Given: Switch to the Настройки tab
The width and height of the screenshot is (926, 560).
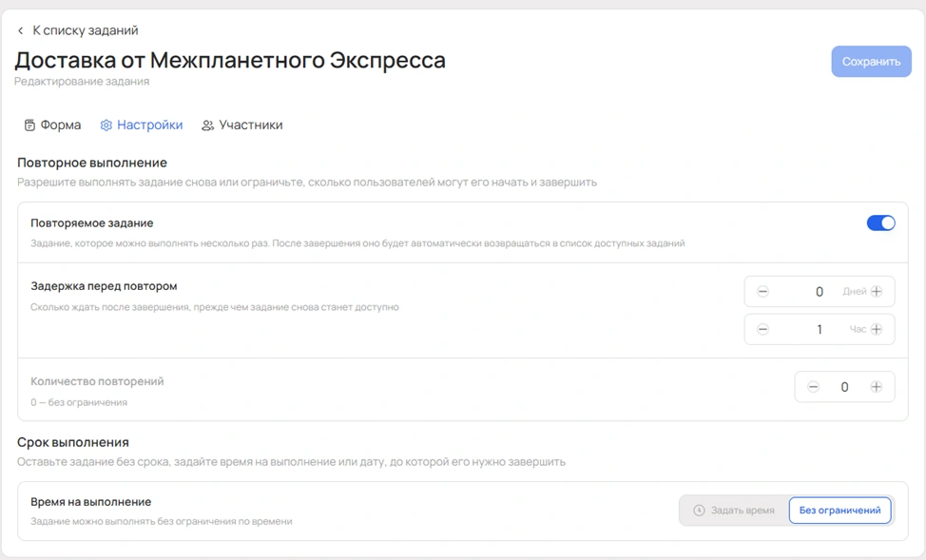Looking at the screenshot, I should 142,126.
